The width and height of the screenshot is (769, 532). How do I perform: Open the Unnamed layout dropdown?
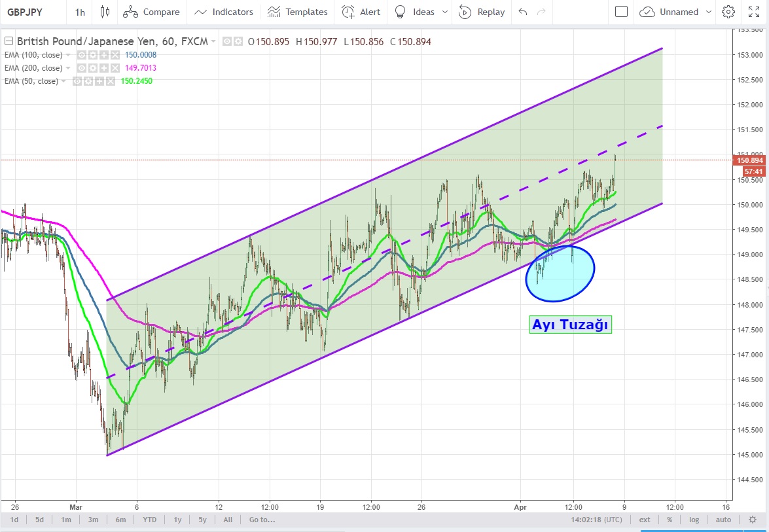[x=670, y=12]
